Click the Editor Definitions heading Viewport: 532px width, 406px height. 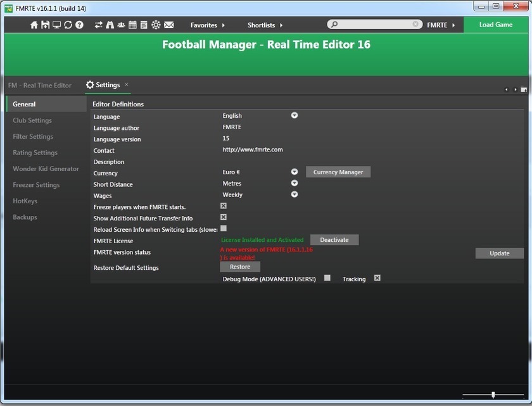[118, 104]
